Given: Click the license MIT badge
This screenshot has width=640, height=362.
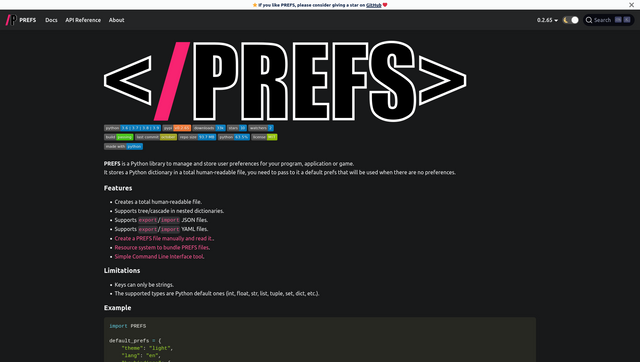Looking at the screenshot, I should pyautogui.click(x=264, y=137).
